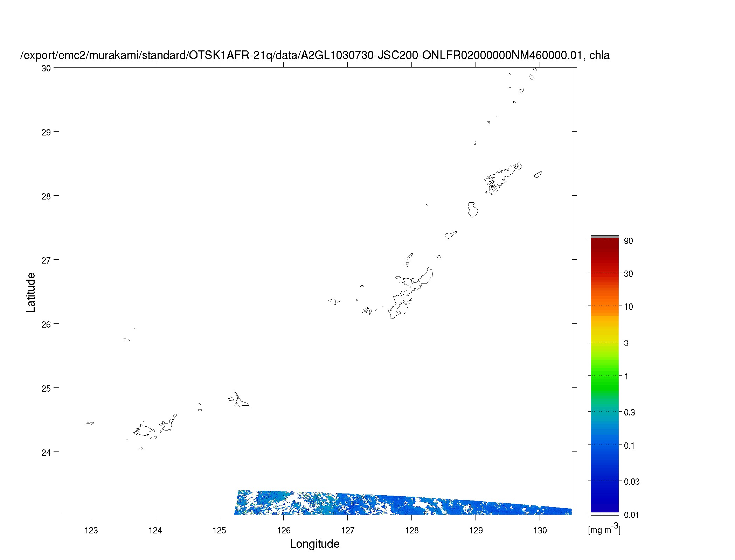
Task: Click colorbar label 90
Action: [x=629, y=241]
